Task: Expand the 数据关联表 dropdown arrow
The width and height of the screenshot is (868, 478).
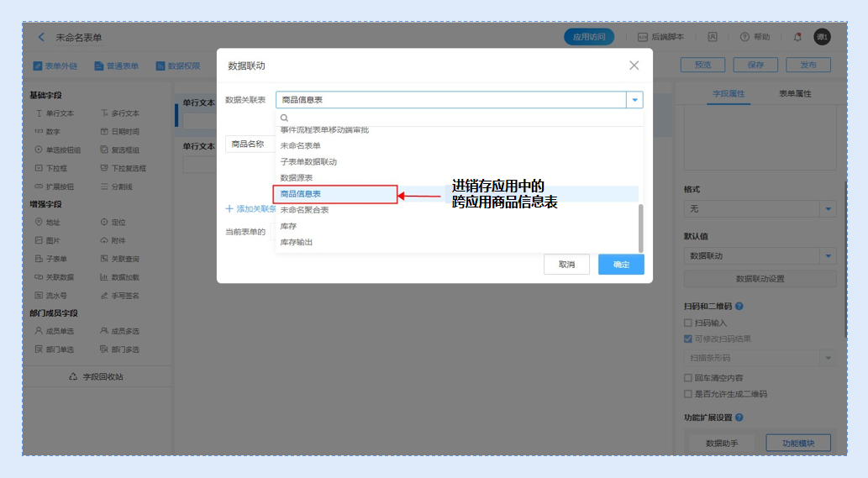Action: coord(635,100)
